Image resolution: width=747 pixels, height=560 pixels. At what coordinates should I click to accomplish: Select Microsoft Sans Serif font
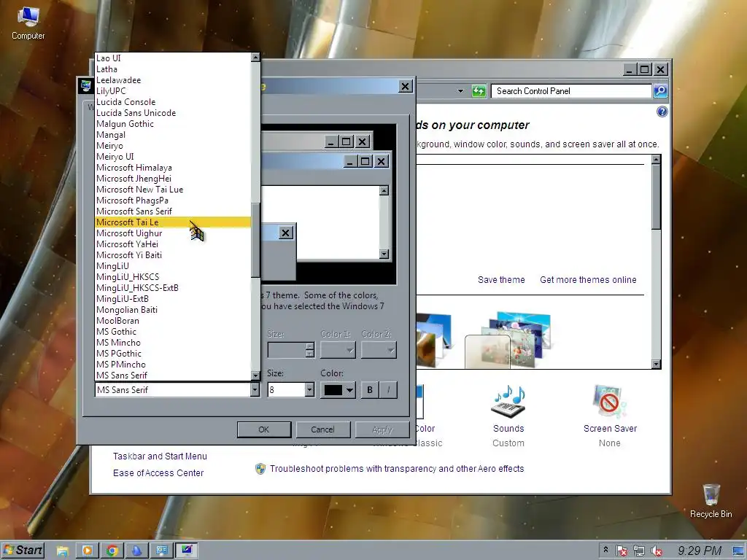tap(172, 211)
